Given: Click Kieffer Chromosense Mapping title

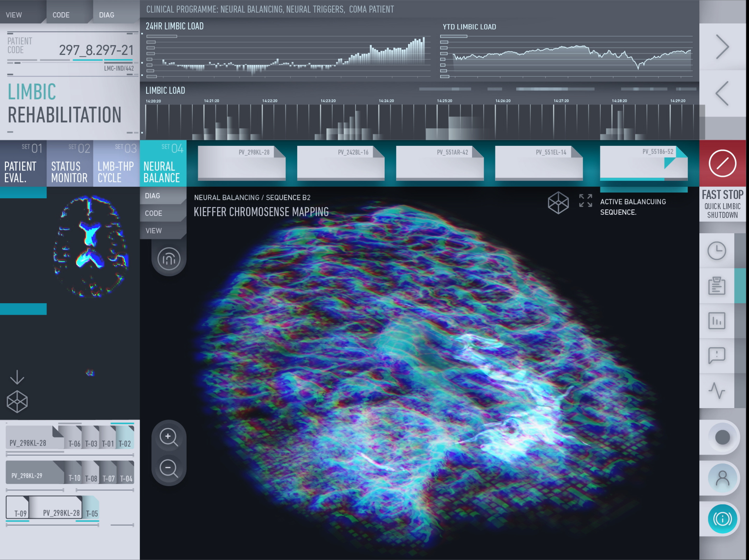Looking at the screenshot, I should coord(261,212).
